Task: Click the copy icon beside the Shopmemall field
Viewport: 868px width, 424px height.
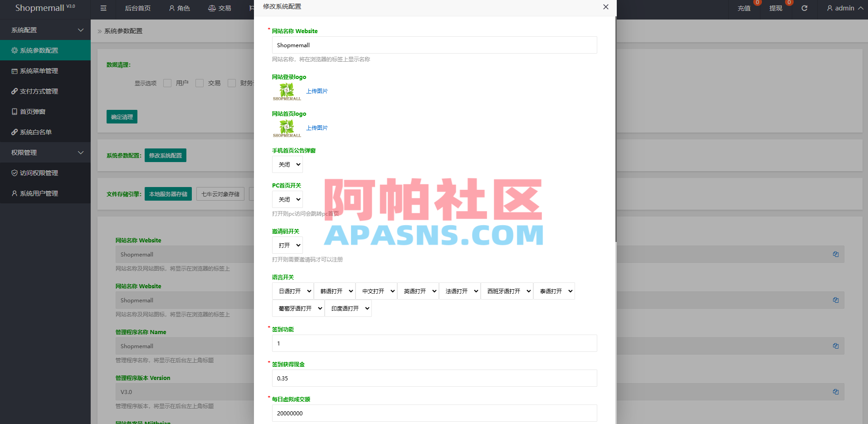Action: (x=836, y=254)
